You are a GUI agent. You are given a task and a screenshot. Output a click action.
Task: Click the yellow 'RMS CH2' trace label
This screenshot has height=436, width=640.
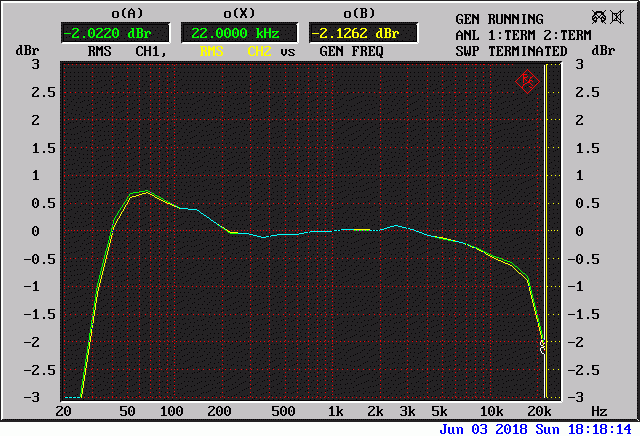236,52
